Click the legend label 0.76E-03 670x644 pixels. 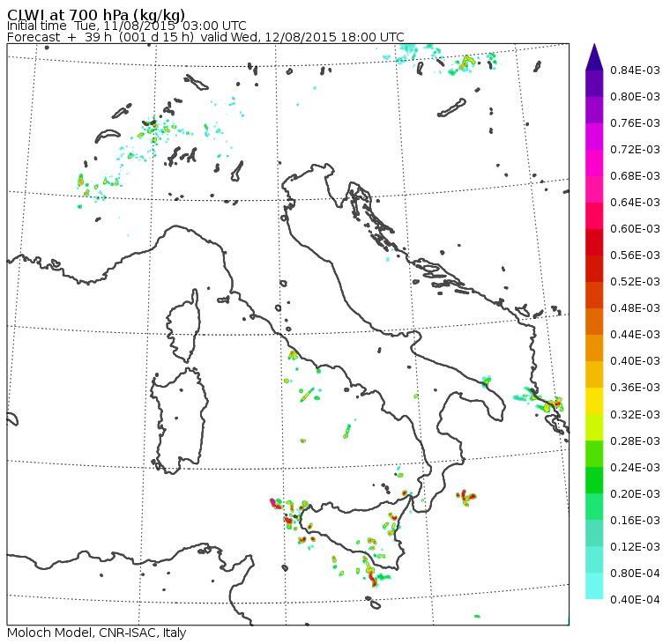[635, 123]
